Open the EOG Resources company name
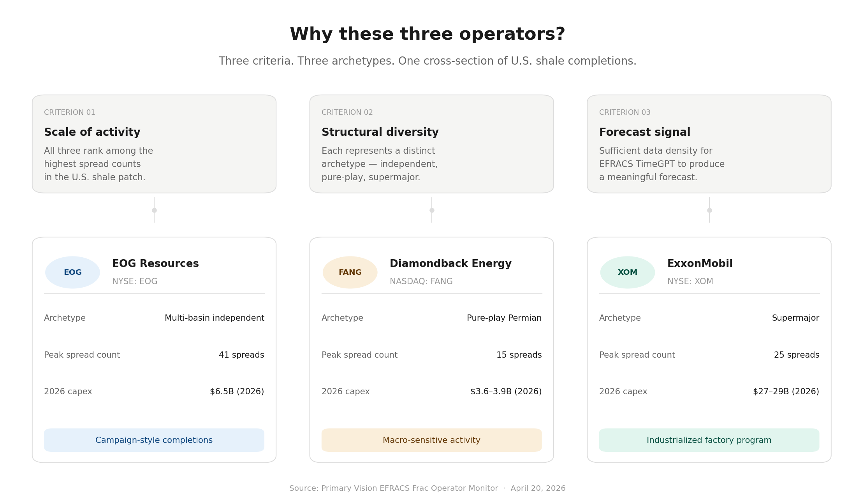 (x=155, y=264)
